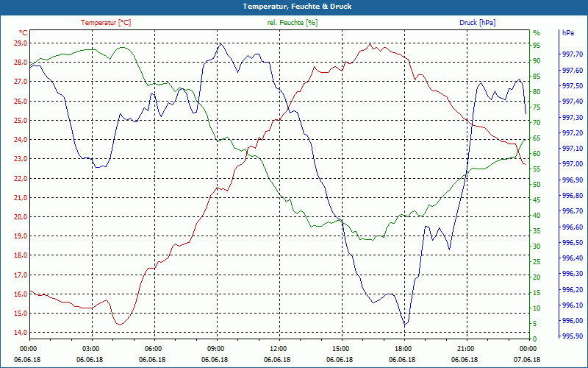Viewport: 588px width, 368px height.
Task: Click the '23,0' temperature axis value
Action: [21, 159]
